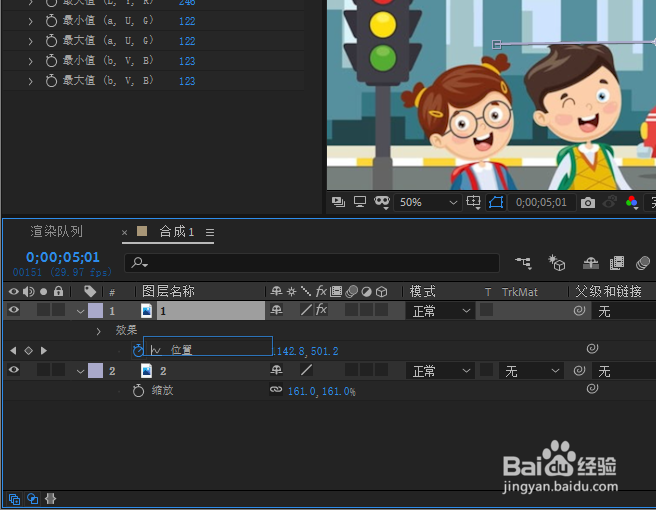Click 图层名称 column header
This screenshot has width=656, height=510.
click(x=168, y=291)
